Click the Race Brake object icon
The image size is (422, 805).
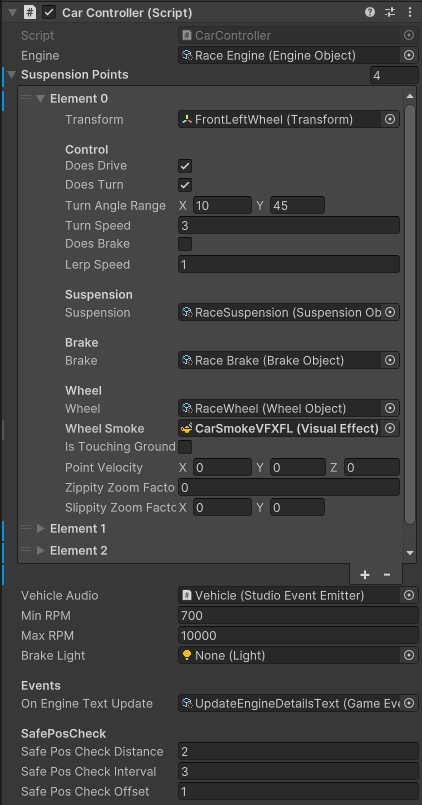[187, 360]
